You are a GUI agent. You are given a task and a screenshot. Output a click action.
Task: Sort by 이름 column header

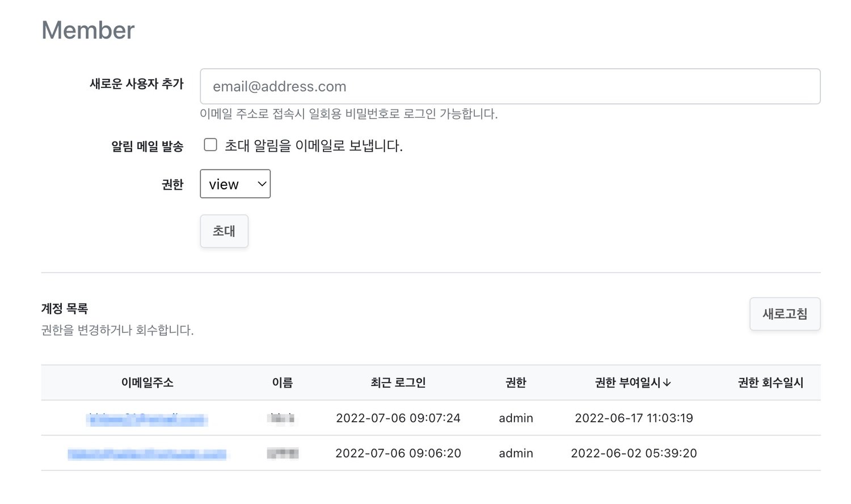coord(283,383)
